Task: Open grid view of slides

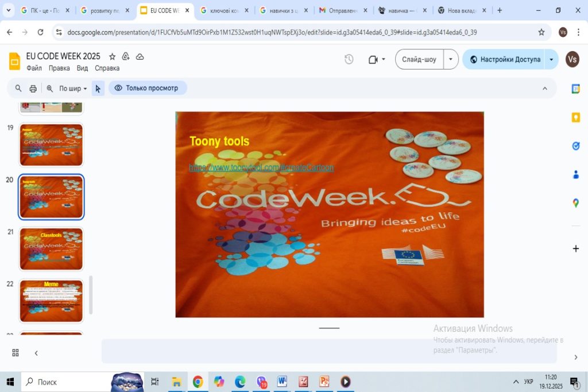Action: [16, 353]
